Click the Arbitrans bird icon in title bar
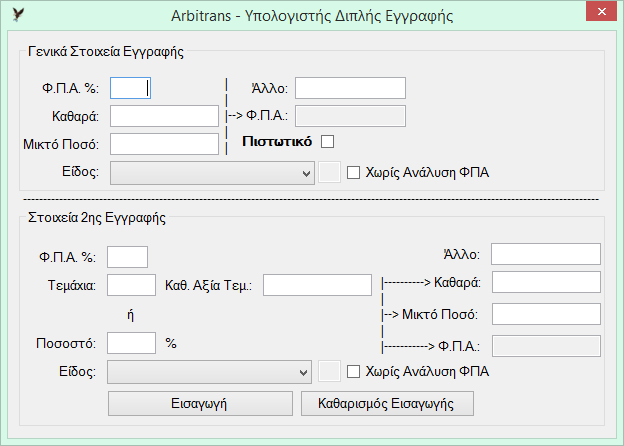624x446 pixels. coord(18,15)
